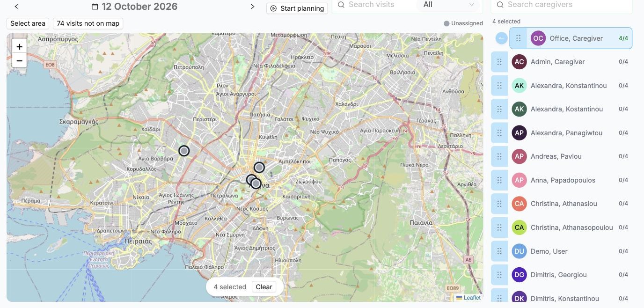Viewport: 644px width, 308px height.
Task: Click the 4 selected label above the caregiver list
Action: point(506,22)
